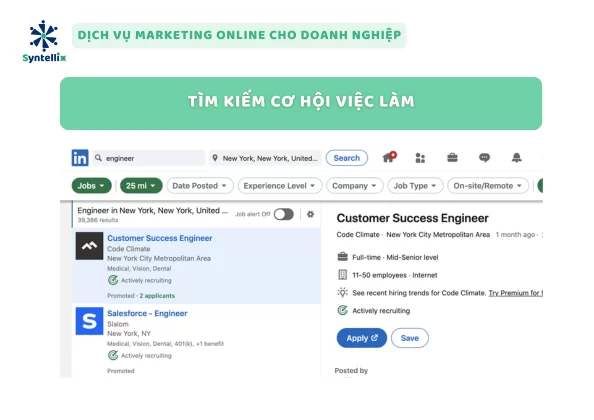The width and height of the screenshot is (594, 420).
Task: Expand the On-site/Remote filter
Action: coord(488,186)
